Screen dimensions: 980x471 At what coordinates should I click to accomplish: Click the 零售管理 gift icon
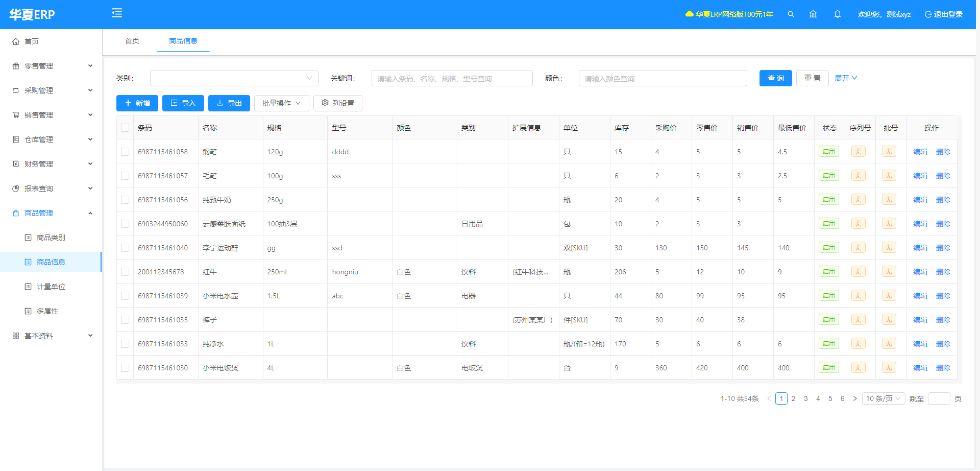[16, 66]
